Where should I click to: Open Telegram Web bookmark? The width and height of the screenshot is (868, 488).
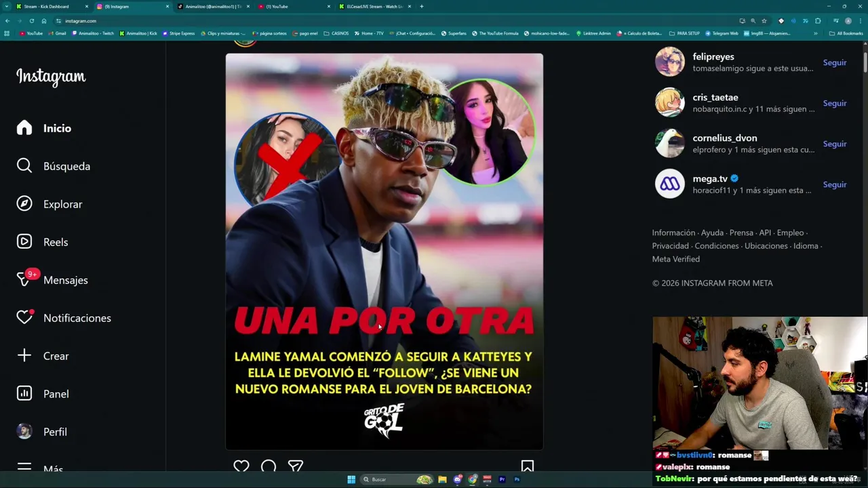[722, 33]
